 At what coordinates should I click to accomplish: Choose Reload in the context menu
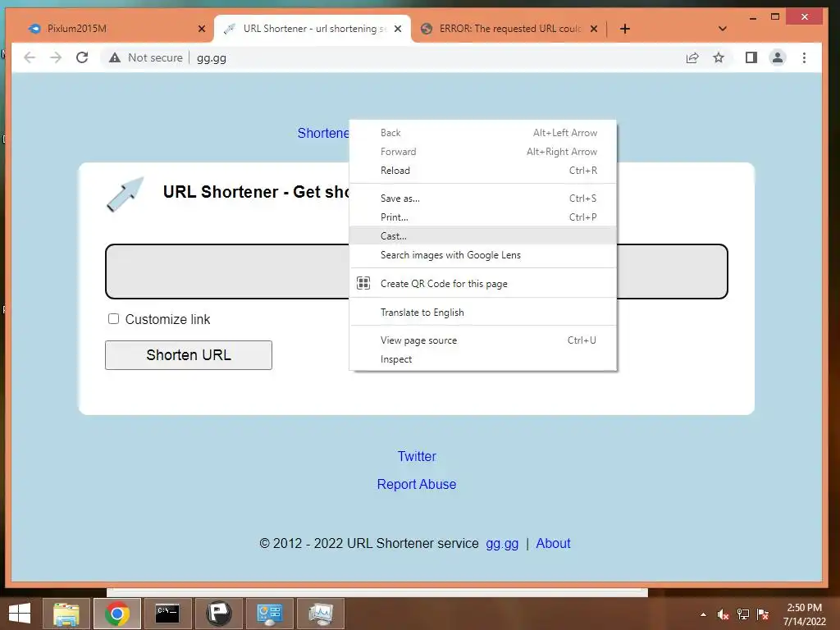482,171
